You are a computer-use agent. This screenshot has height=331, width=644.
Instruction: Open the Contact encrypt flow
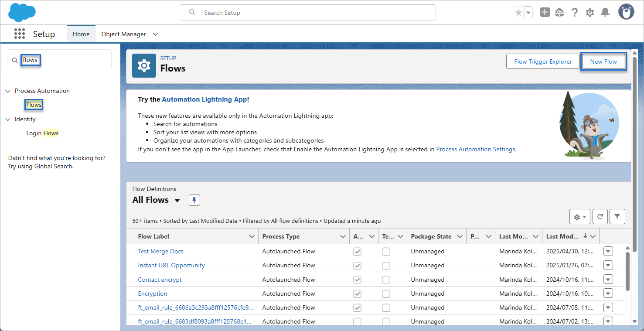point(160,280)
